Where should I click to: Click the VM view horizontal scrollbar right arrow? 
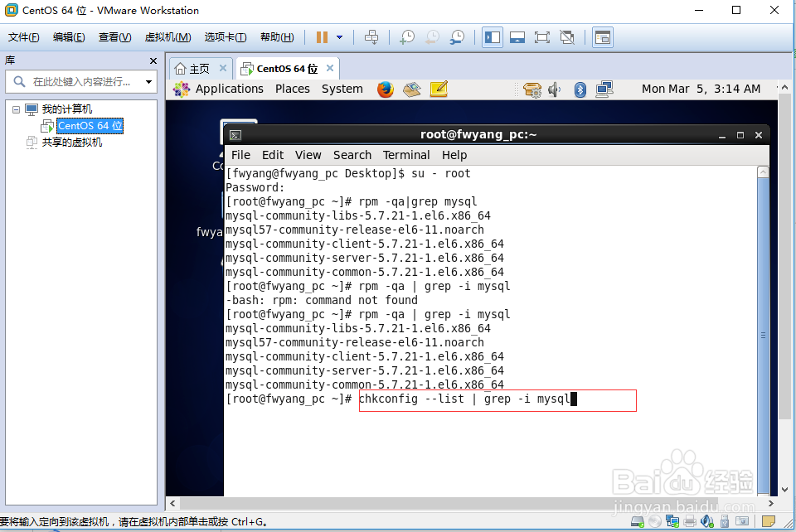point(771,503)
